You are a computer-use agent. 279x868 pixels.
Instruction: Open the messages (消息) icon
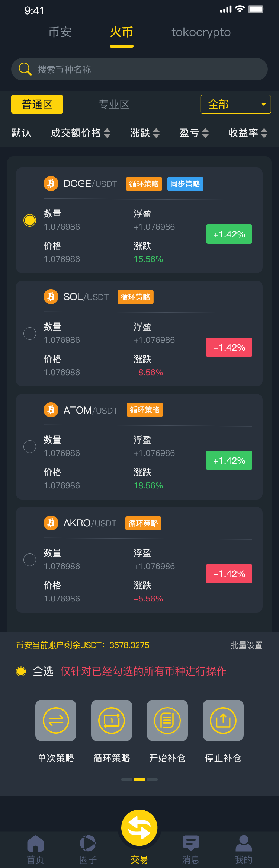point(191,843)
